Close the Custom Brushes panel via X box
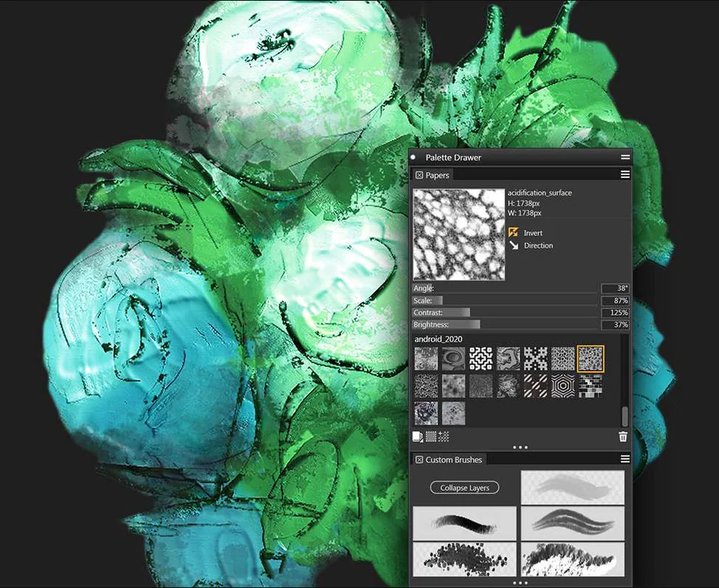This screenshot has width=719, height=588. (419, 459)
